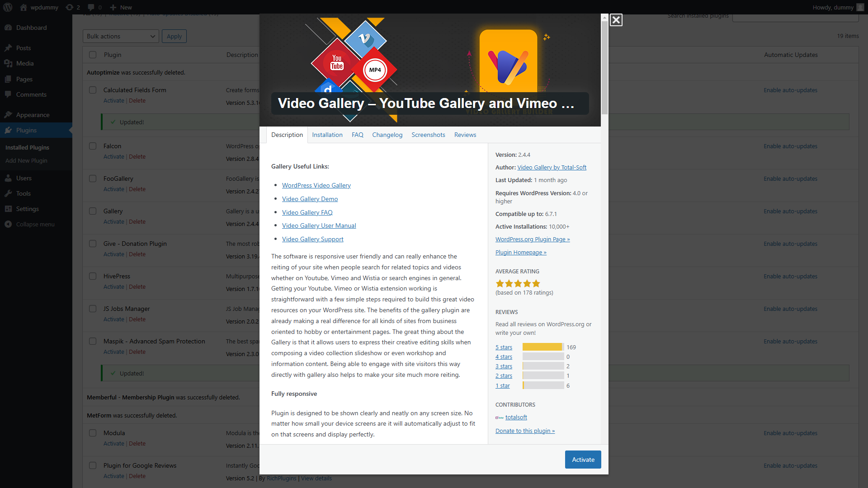The width and height of the screenshot is (868, 488).
Task: Check the Modula plugin checkbox
Action: point(93,433)
